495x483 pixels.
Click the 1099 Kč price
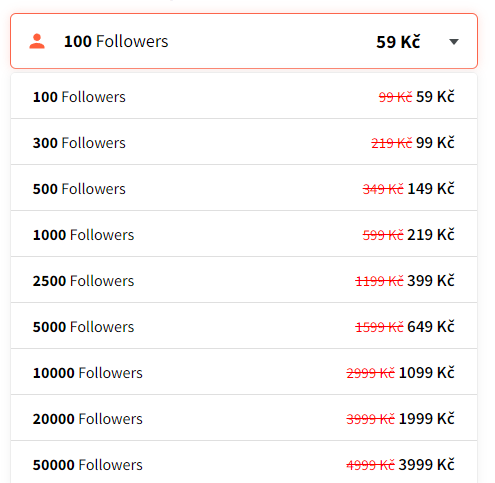[x=427, y=373]
